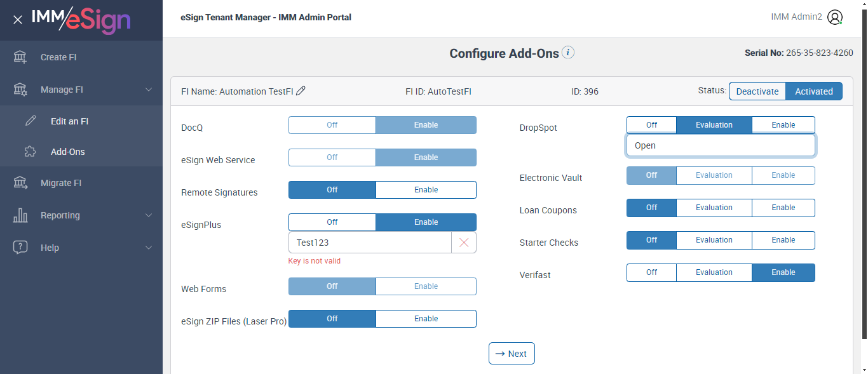The width and height of the screenshot is (868, 374).
Task: Clear the eSignPlus key with the X icon
Action: pyautogui.click(x=464, y=243)
